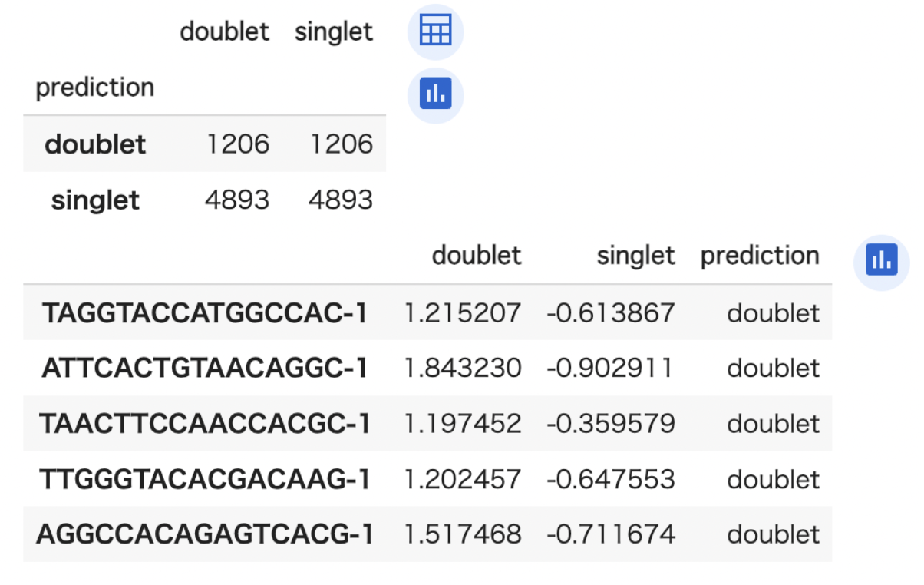The width and height of the screenshot is (924, 585).
Task: Select row TAGGTACCATGGCCAC-1
Action: click(x=427, y=312)
